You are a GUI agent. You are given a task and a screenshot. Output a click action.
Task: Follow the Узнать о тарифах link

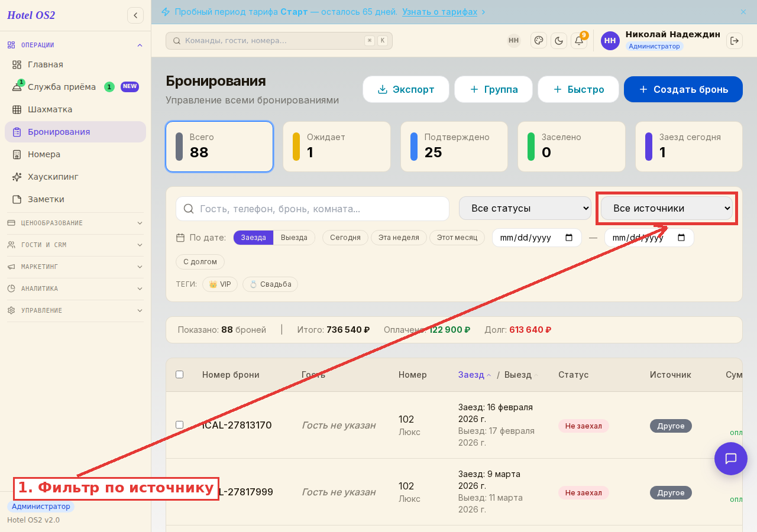point(439,12)
